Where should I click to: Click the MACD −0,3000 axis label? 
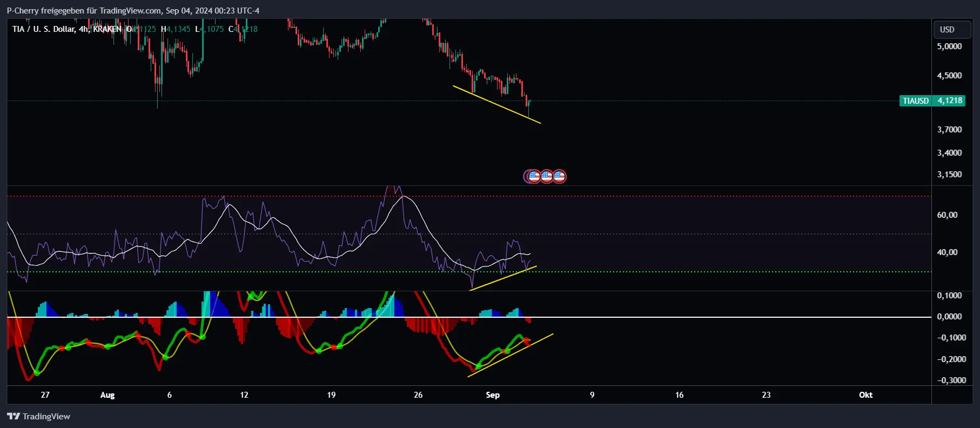coord(951,380)
